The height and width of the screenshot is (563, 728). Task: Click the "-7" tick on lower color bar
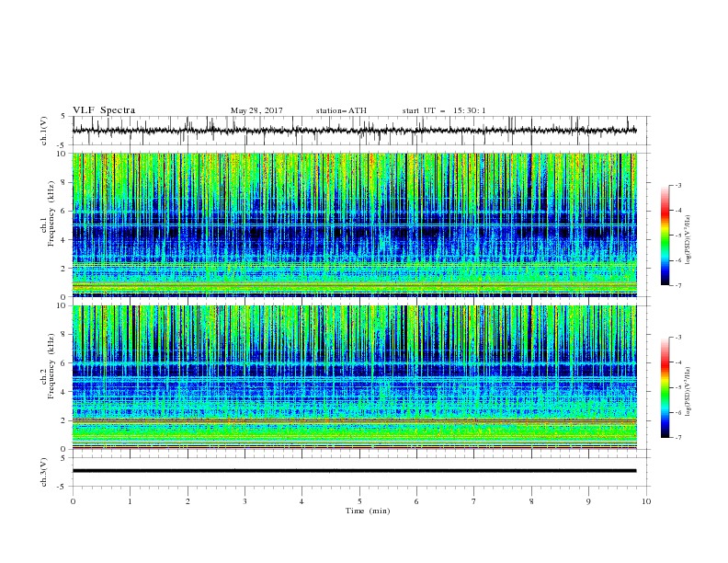tap(677, 437)
